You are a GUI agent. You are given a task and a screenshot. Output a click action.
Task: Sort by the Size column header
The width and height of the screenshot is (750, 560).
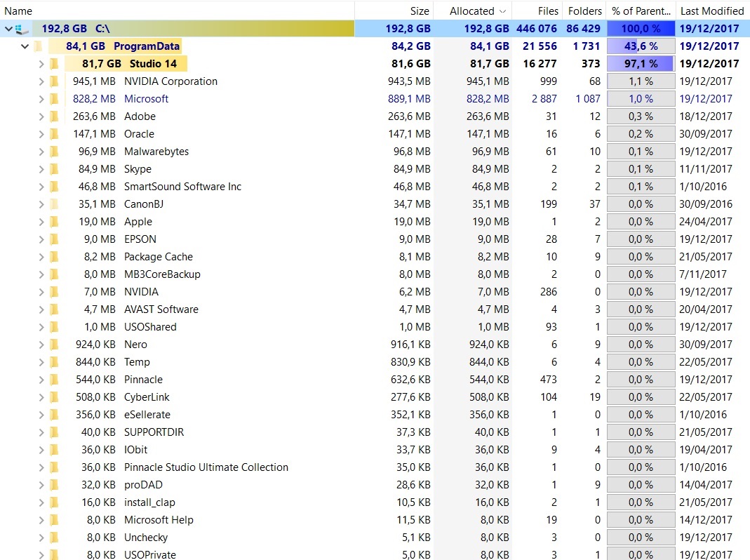pos(419,11)
